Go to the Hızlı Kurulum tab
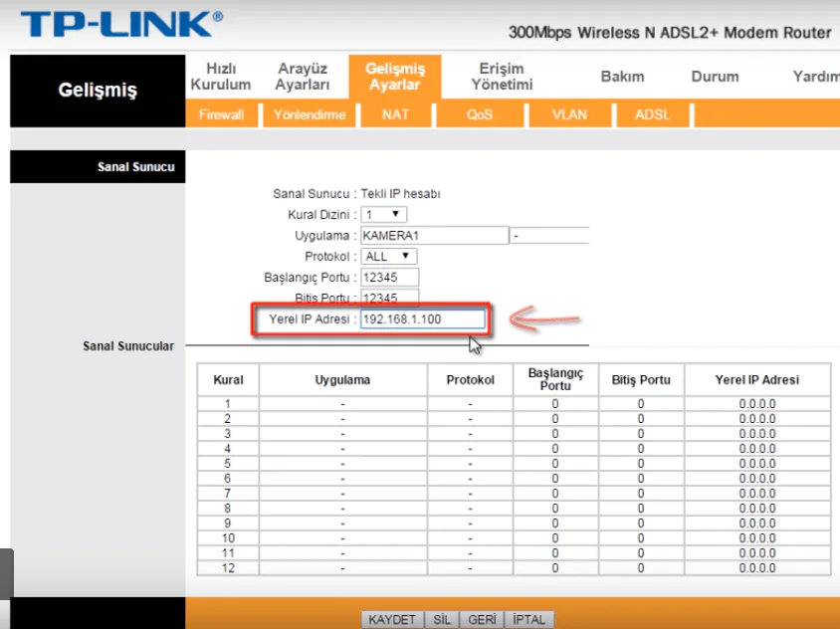This screenshot has height=629, width=840. (220, 77)
